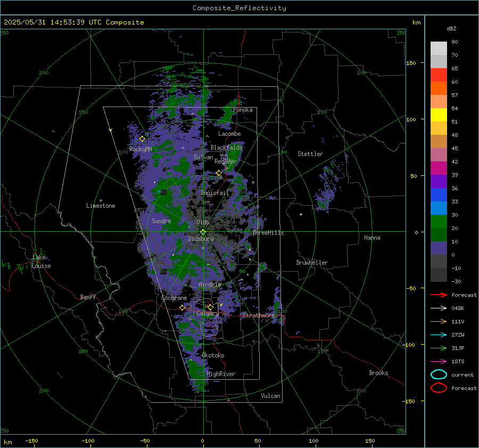Click the Strathmore label on the map
Viewport: 479px width, 448px height.
259,315
